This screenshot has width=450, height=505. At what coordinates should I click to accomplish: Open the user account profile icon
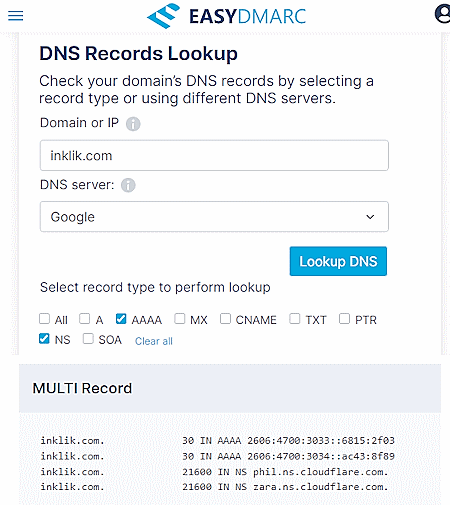[443, 14]
